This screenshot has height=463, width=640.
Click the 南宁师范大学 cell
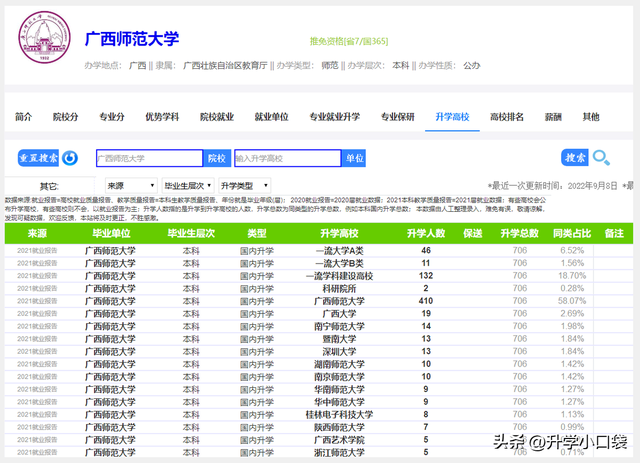(x=339, y=327)
